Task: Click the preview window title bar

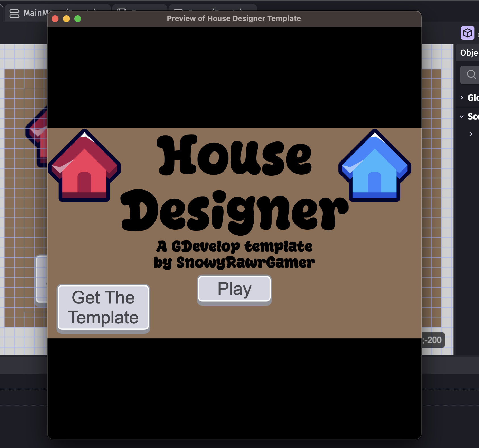Action: [x=234, y=19]
